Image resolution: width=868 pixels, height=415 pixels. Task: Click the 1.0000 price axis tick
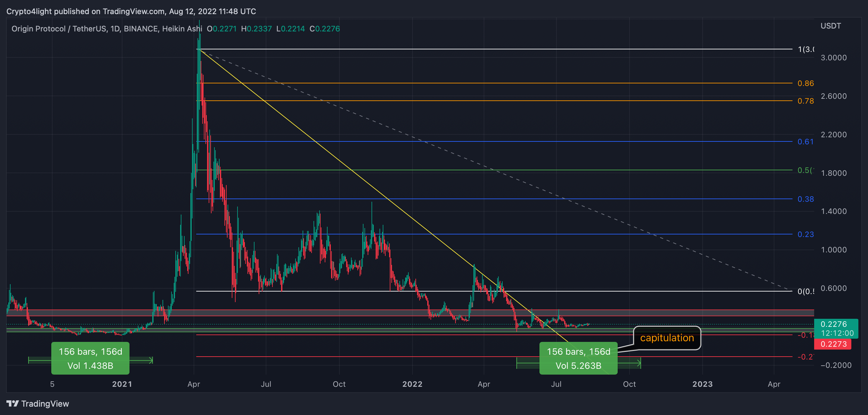coord(834,250)
